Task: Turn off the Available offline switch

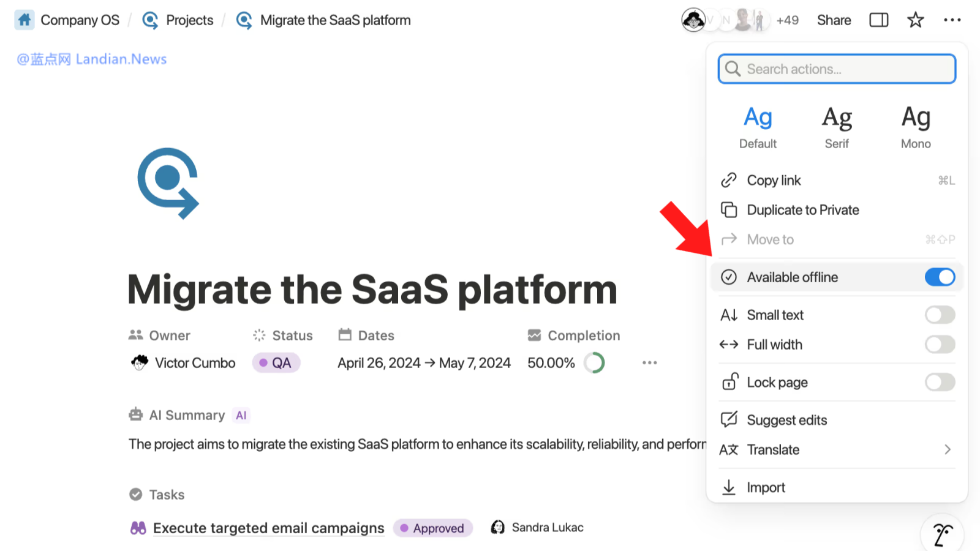Action: point(940,277)
